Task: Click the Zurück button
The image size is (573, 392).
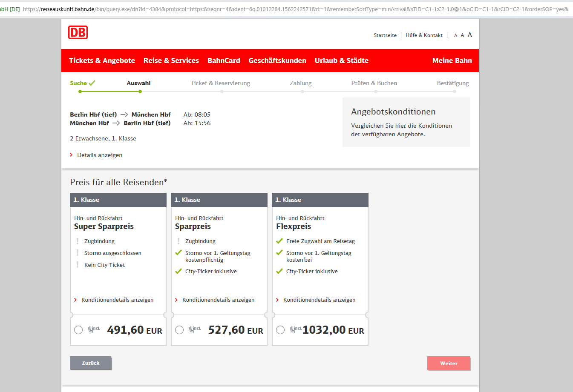Action: tap(90, 363)
